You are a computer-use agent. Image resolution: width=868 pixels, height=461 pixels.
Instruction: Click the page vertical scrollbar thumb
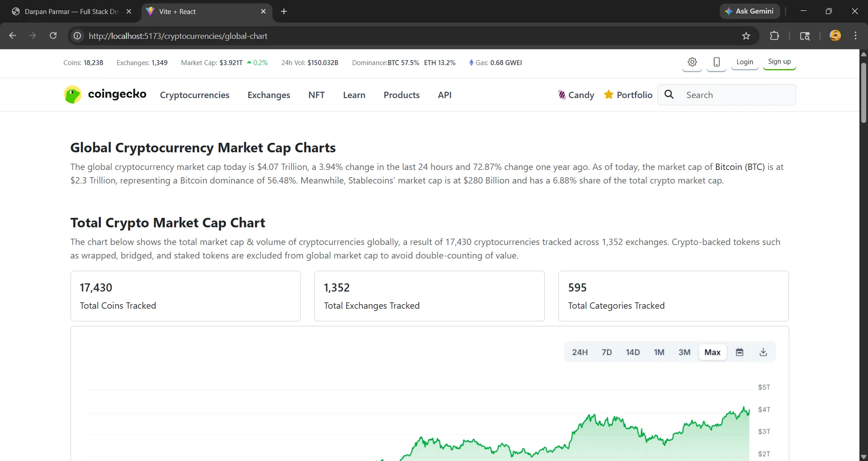coord(863,93)
